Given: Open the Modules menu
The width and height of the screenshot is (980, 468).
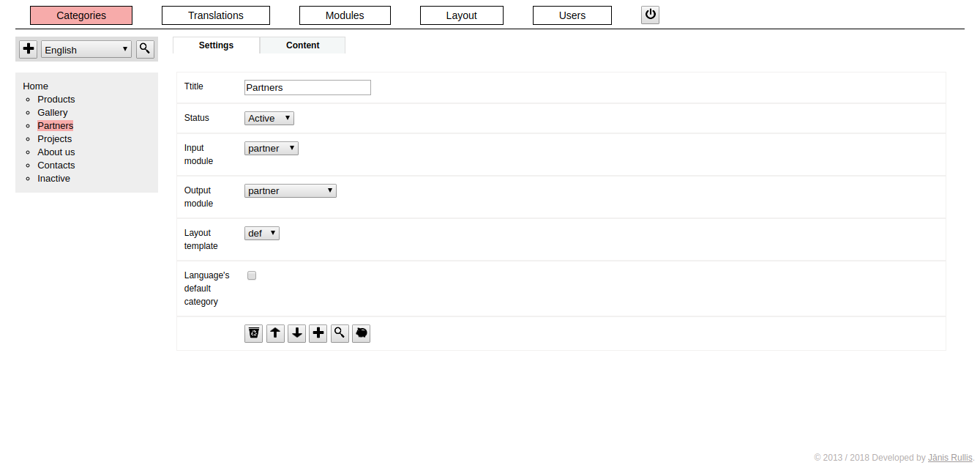Looking at the screenshot, I should click(x=345, y=15).
